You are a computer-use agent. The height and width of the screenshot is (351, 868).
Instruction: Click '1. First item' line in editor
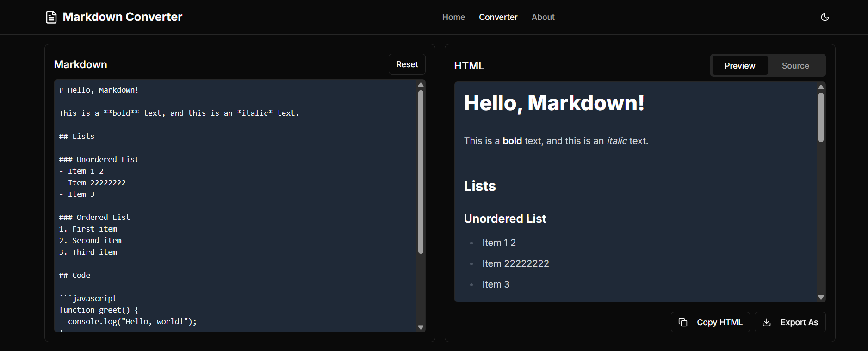88,229
